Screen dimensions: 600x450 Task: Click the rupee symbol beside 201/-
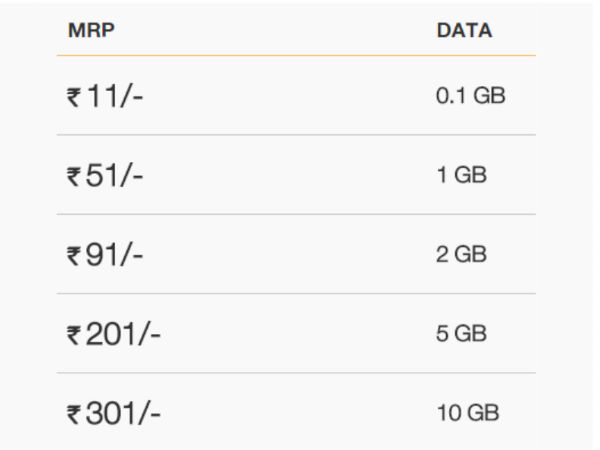click(74, 335)
